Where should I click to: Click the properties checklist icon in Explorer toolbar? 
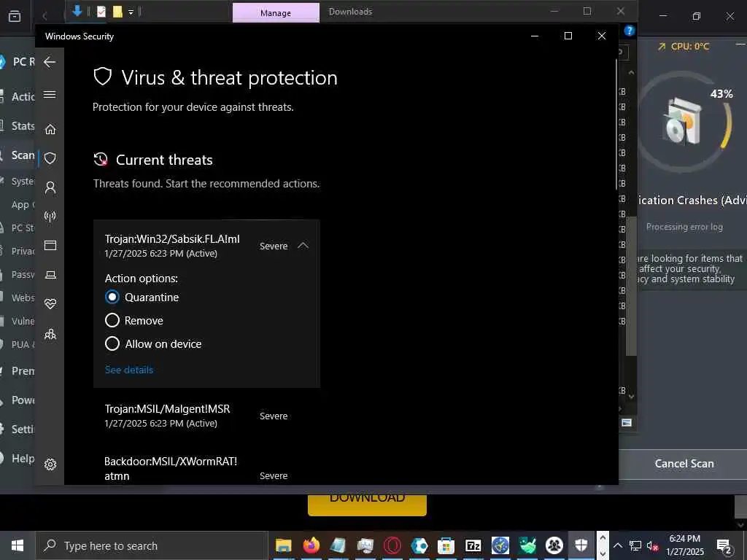tap(101, 12)
